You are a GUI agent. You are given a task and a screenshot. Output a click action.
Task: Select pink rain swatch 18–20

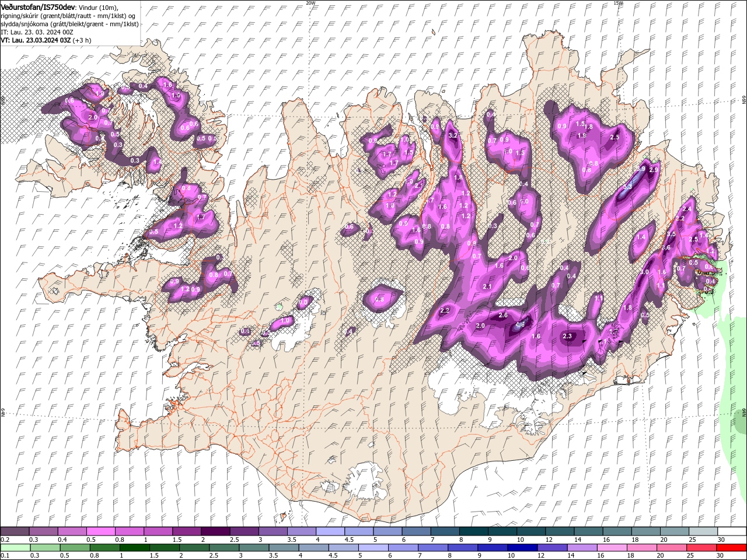click(641, 548)
